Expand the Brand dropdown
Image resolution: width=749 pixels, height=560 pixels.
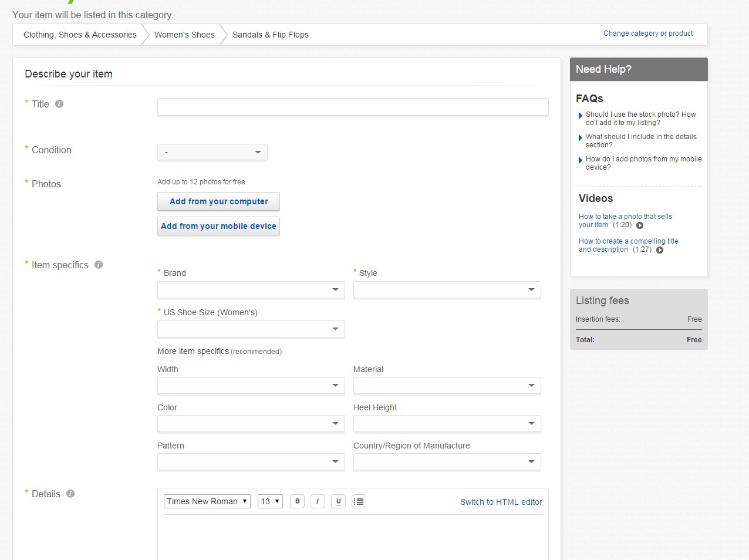point(251,289)
